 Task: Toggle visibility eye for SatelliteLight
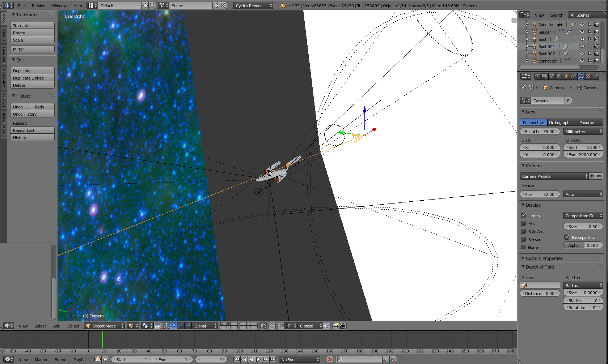point(582,25)
